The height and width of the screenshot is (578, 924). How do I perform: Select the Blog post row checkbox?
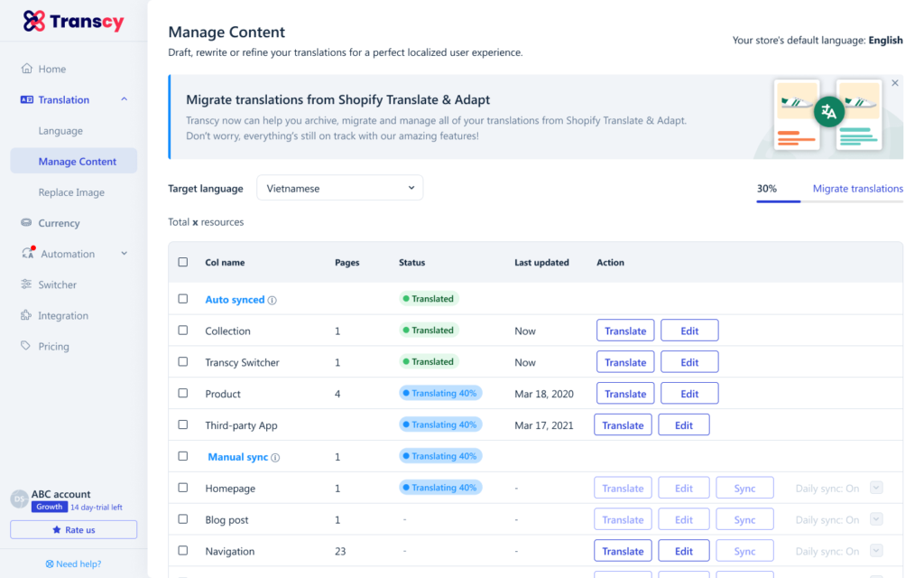pos(183,519)
